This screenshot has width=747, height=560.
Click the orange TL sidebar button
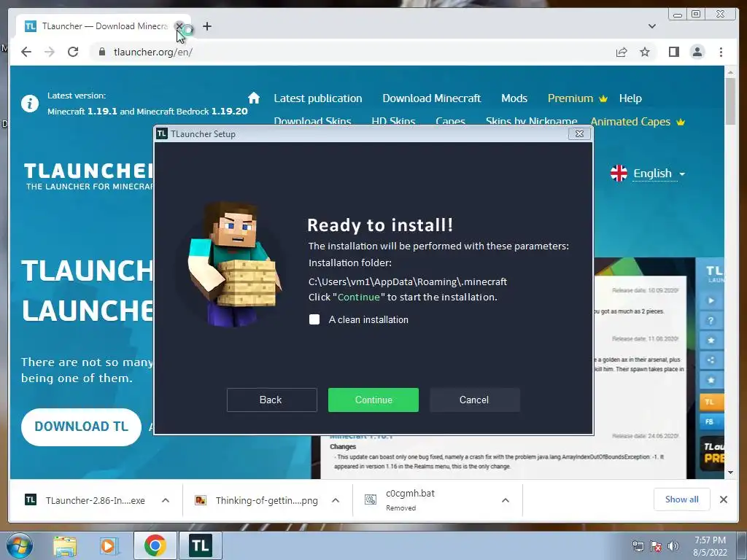click(710, 402)
